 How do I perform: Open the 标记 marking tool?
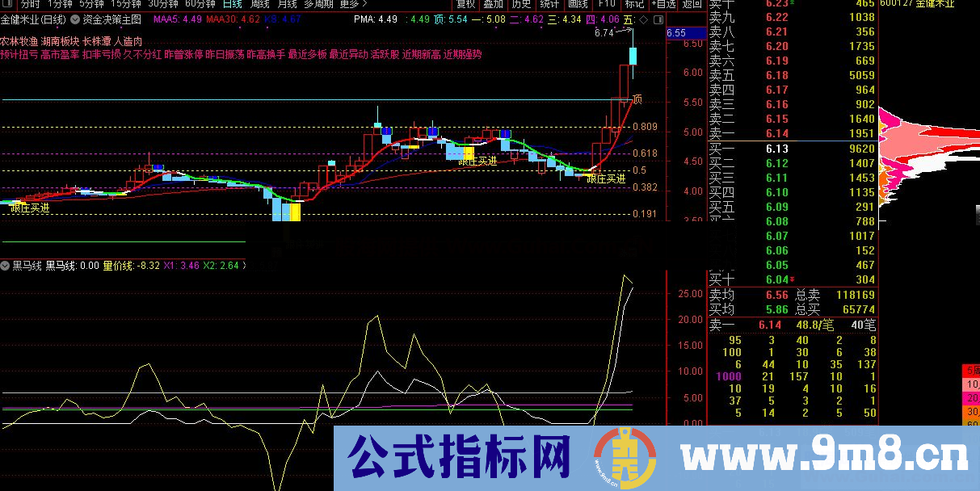pos(635,4)
